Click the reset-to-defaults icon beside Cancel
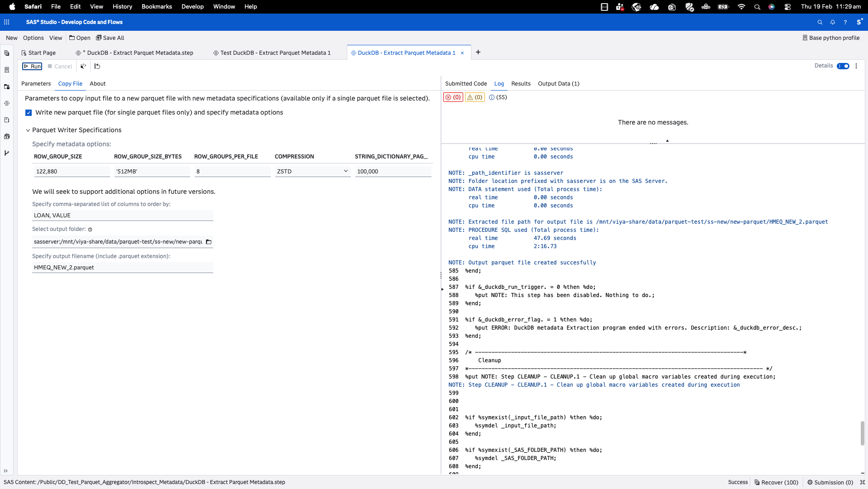The height and width of the screenshot is (489, 868). (97, 66)
